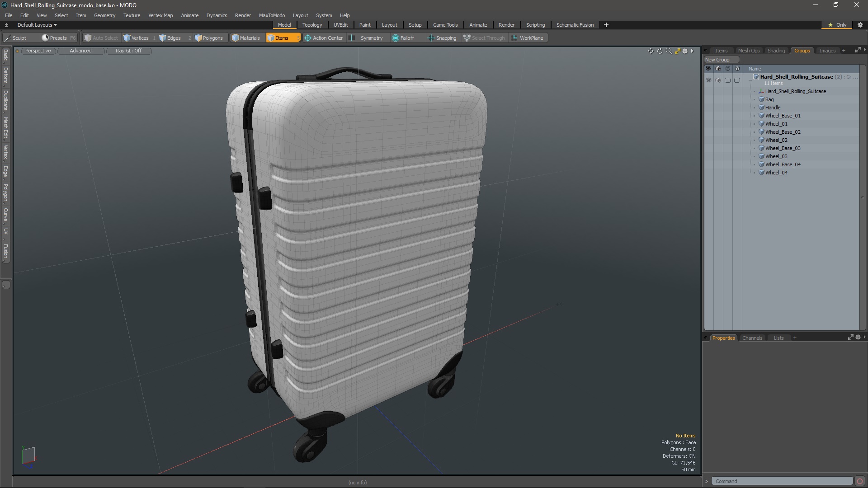
Task: Click the viewport zoom magnifier icon
Action: click(669, 51)
